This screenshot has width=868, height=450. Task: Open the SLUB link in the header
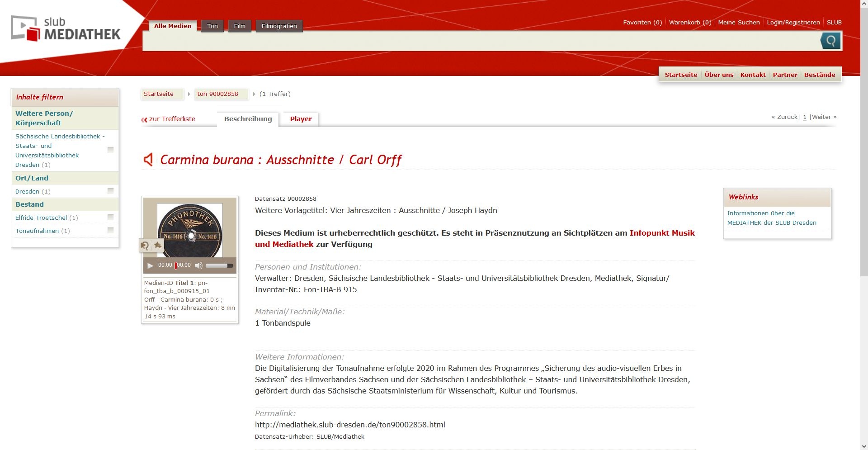(834, 22)
